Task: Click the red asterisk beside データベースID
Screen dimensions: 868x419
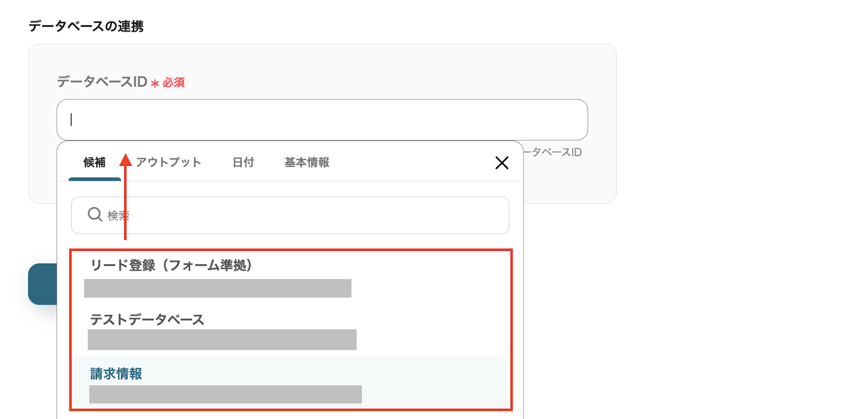Action: coord(155,83)
